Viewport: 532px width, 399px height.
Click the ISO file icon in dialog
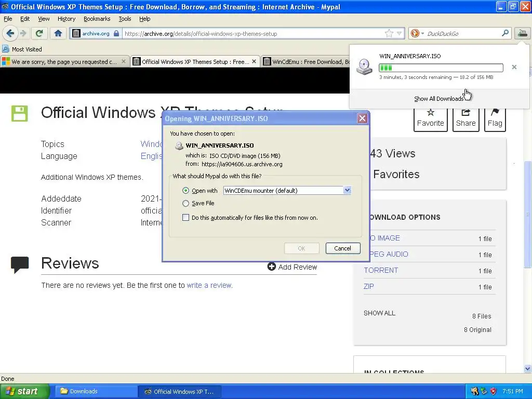(179, 145)
